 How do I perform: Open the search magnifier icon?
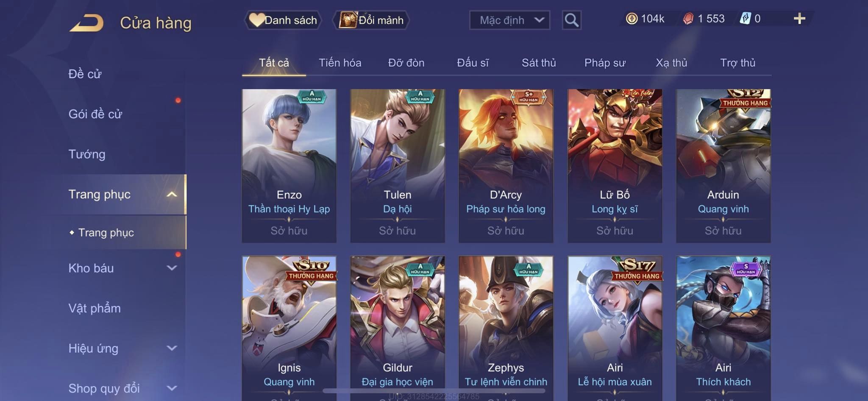click(571, 20)
